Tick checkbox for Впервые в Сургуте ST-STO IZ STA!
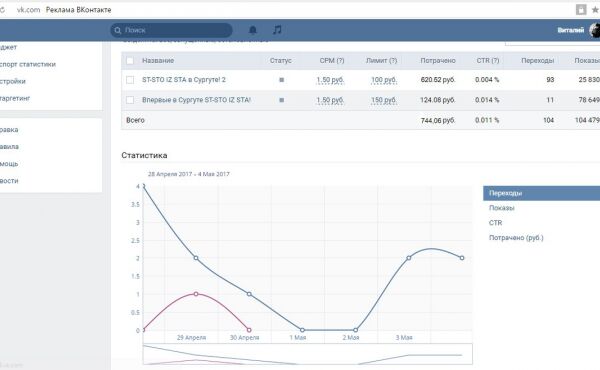 coord(130,100)
